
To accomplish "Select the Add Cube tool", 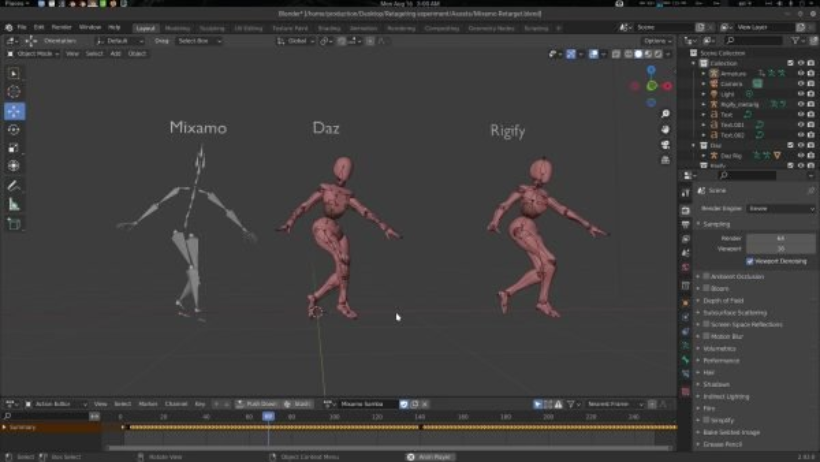I will coord(14,224).
